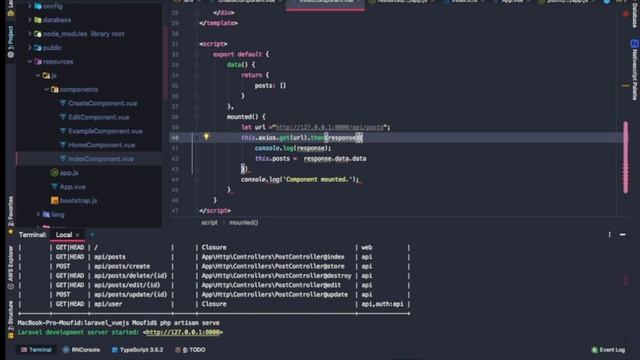Click line 40 gutter fold marker

196,138
